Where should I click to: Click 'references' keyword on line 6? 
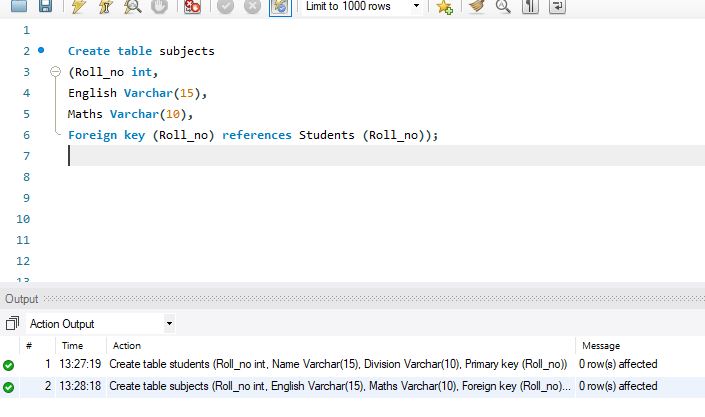click(x=257, y=135)
